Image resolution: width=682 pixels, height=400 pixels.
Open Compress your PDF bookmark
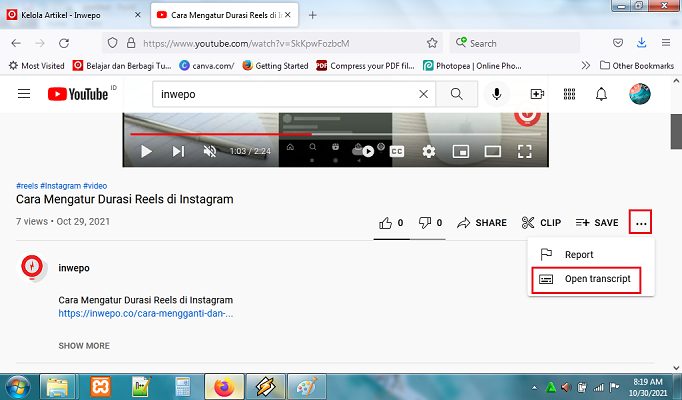365,66
